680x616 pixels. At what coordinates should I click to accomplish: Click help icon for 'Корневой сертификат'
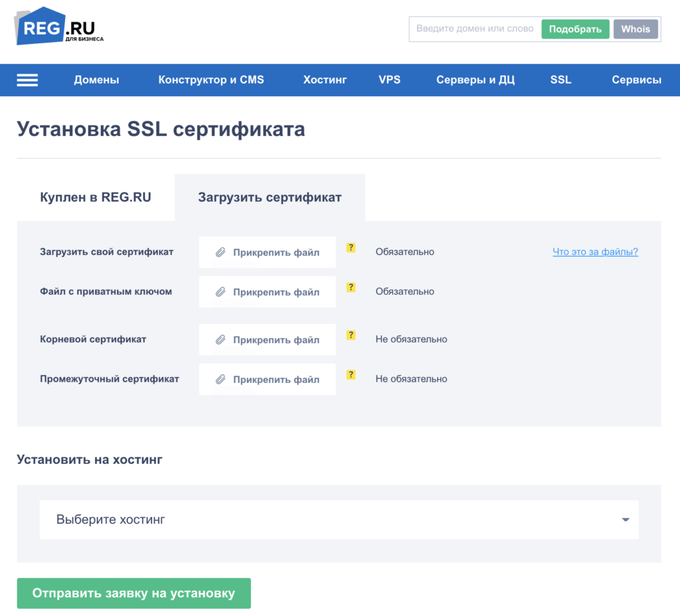coord(351,335)
